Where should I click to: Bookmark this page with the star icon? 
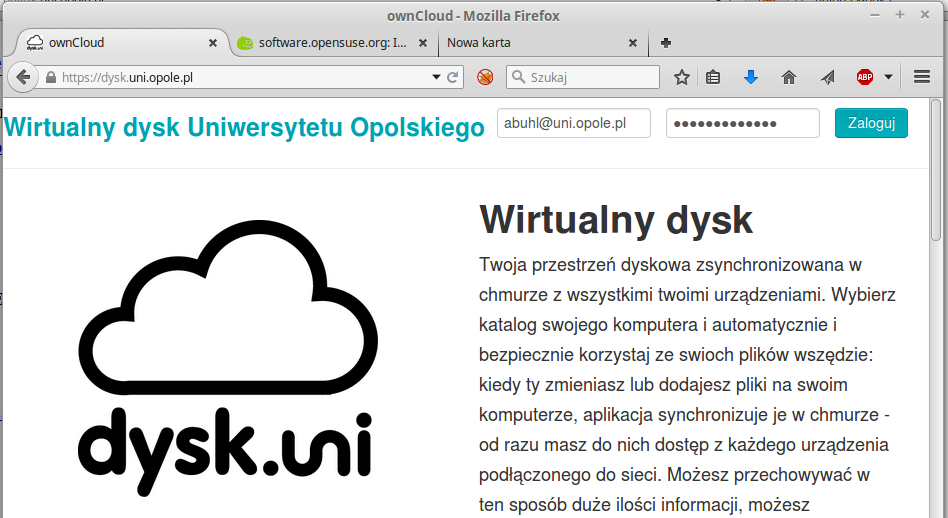point(682,77)
